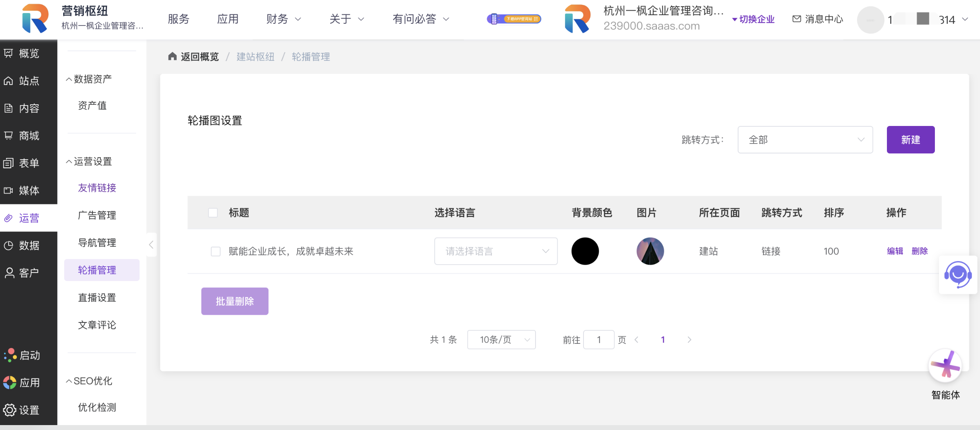The height and width of the screenshot is (430, 980).
Task: Open 媒体 camera icon in sidebar
Action: point(9,190)
